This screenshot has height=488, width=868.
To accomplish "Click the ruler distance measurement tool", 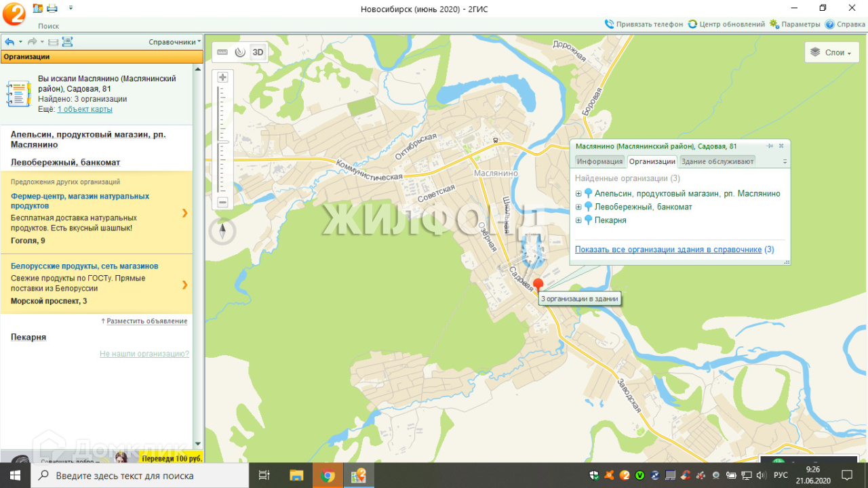I will click(222, 52).
